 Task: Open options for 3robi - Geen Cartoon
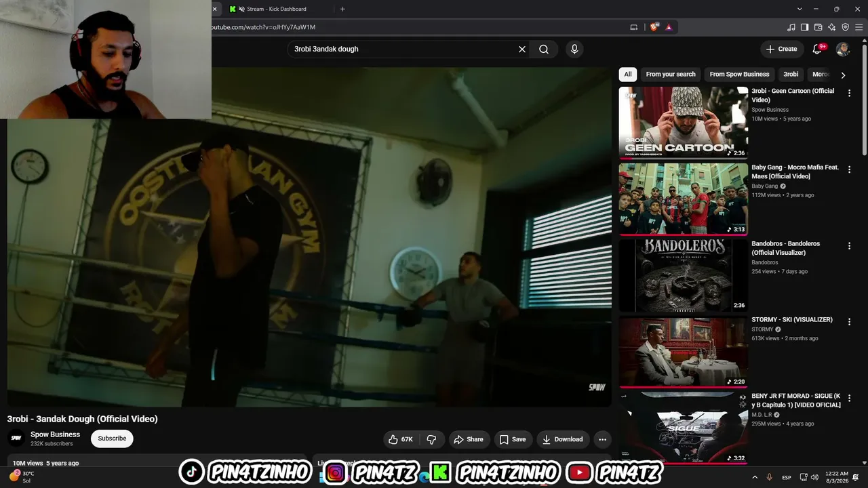(x=849, y=94)
